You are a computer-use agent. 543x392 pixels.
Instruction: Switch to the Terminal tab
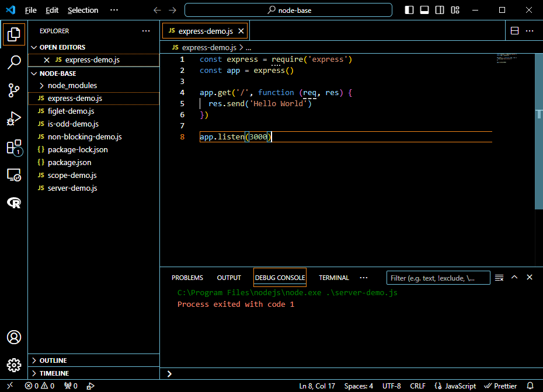coord(334,278)
